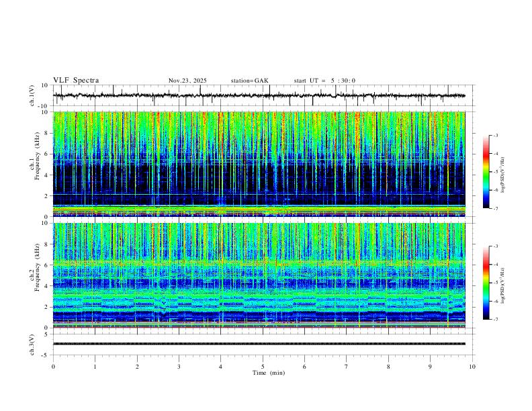Click the '-5' tick on ch.3 axis

[x=46, y=355]
